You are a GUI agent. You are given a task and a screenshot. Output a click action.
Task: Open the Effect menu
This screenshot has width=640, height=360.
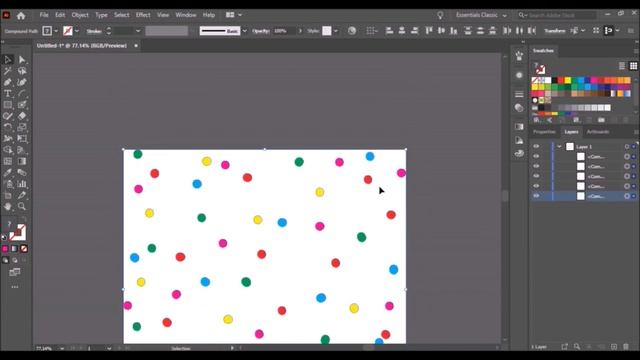[143, 15]
